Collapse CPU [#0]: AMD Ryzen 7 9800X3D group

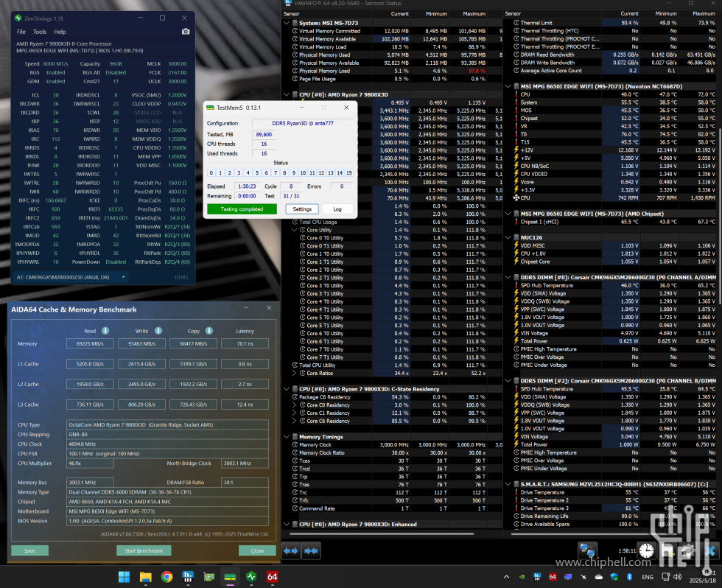point(287,94)
